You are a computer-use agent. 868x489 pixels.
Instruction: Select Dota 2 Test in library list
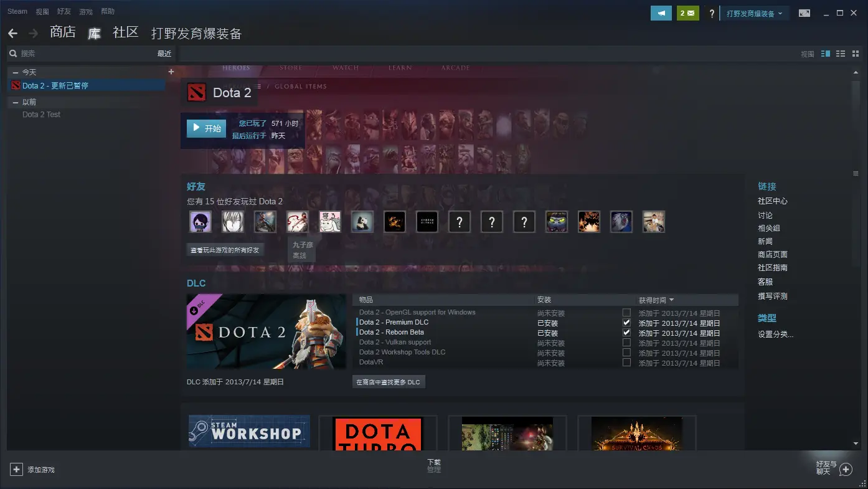41,115
